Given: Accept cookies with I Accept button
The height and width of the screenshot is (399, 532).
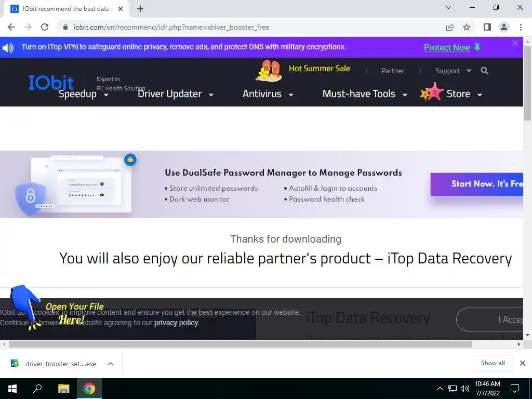Looking at the screenshot, I should pos(490,320).
